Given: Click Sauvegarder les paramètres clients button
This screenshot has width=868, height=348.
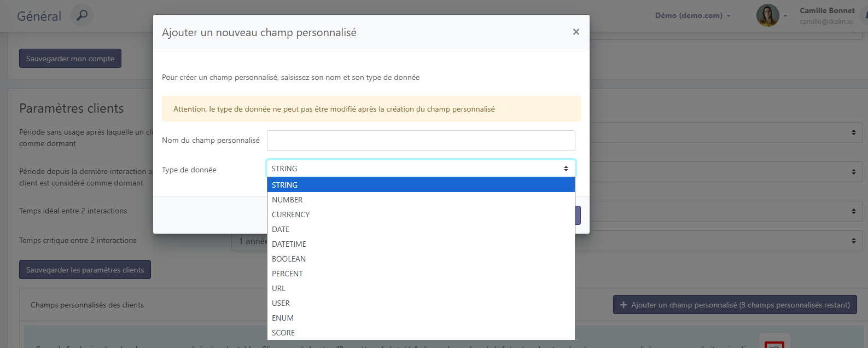Looking at the screenshot, I should point(85,270).
